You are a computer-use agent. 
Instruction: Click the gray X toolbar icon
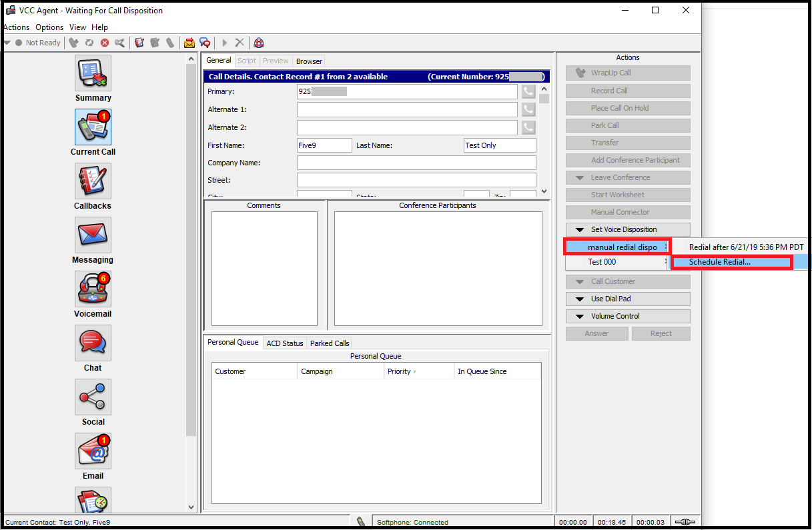click(240, 43)
